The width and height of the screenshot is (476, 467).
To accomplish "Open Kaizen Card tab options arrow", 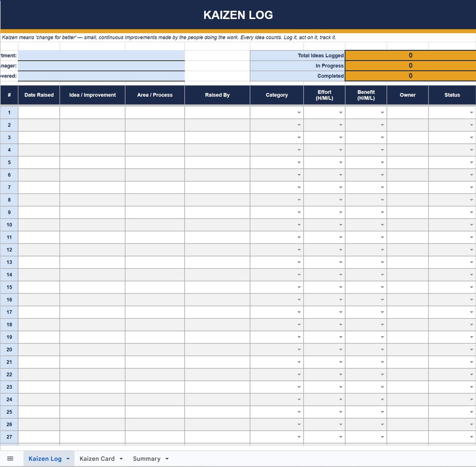I will 121,459.
